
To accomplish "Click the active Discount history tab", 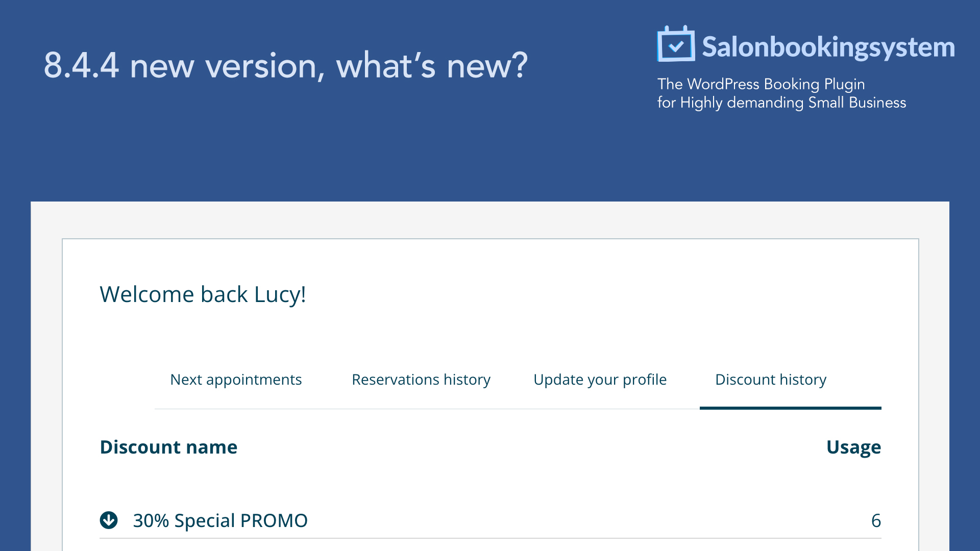I will [x=771, y=380].
